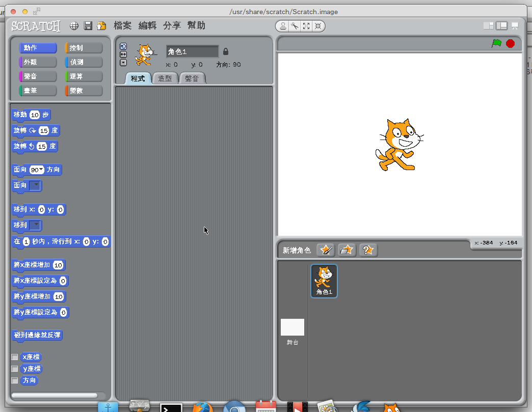Screen dimensions: 532x412
Task: Select the 聲音 block category
Action: pos(38,76)
